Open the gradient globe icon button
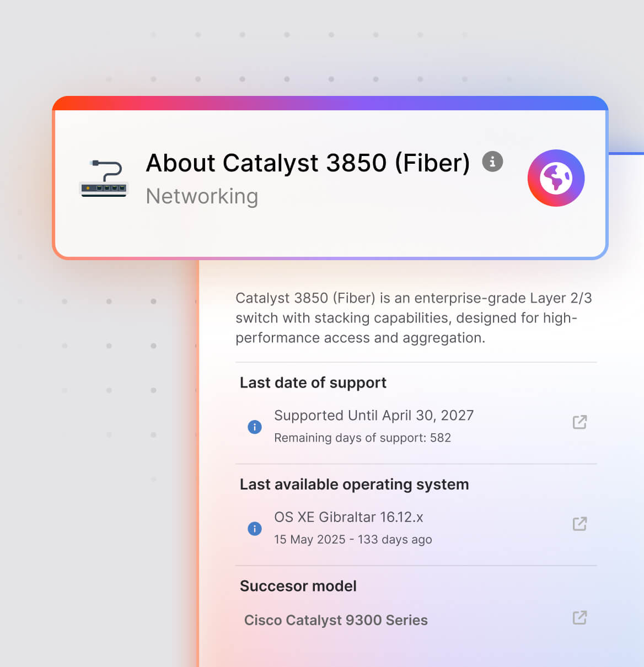 (556, 178)
